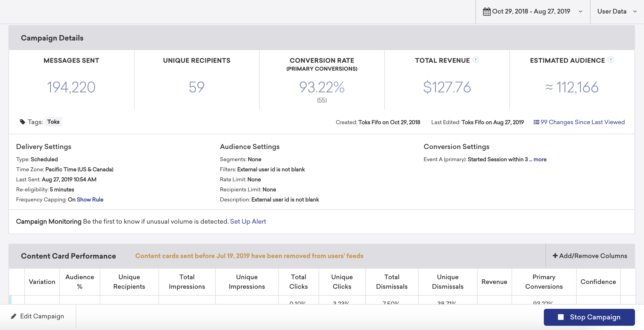Click the list icon beside 99 Changes

tap(536, 122)
